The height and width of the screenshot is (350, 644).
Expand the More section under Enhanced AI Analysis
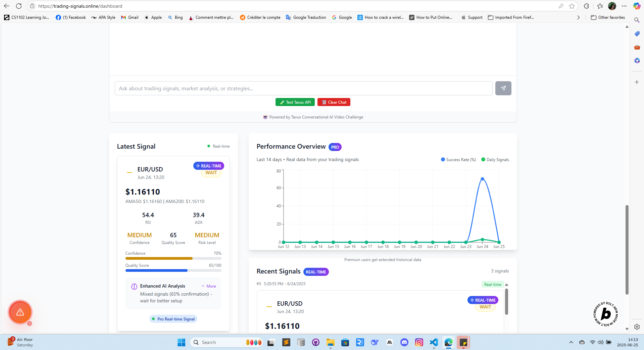pyautogui.click(x=209, y=286)
